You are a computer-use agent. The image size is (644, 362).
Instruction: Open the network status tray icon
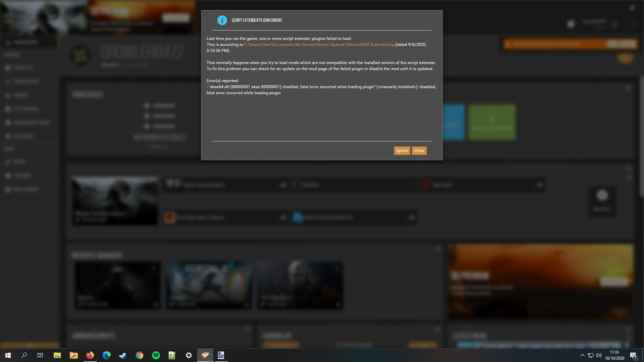pyautogui.click(x=590, y=355)
